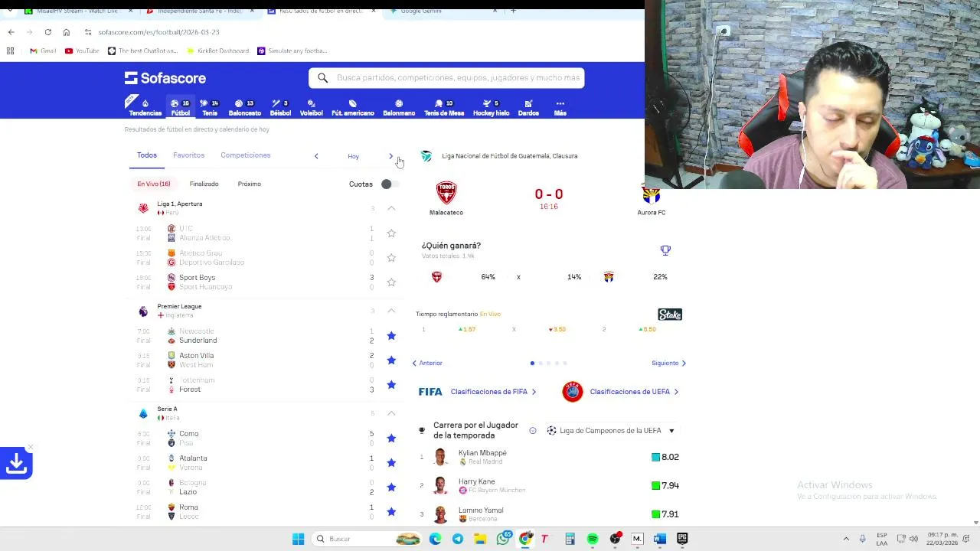Unfavorite the Tottenham vs Forest match
The height and width of the screenshot is (551, 980).
tap(391, 385)
